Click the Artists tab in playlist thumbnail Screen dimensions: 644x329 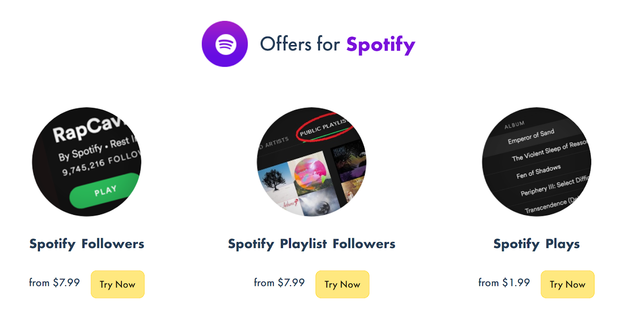pyautogui.click(x=274, y=143)
